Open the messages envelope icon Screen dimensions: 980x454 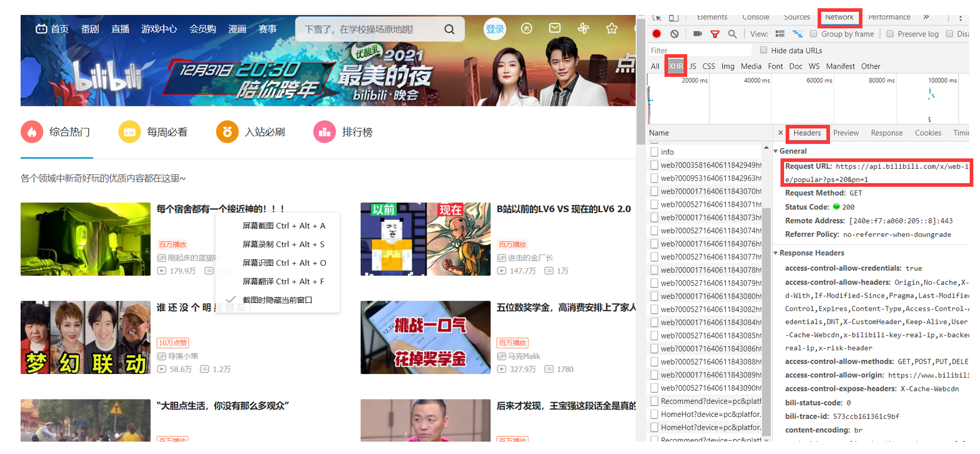(x=555, y=28)
